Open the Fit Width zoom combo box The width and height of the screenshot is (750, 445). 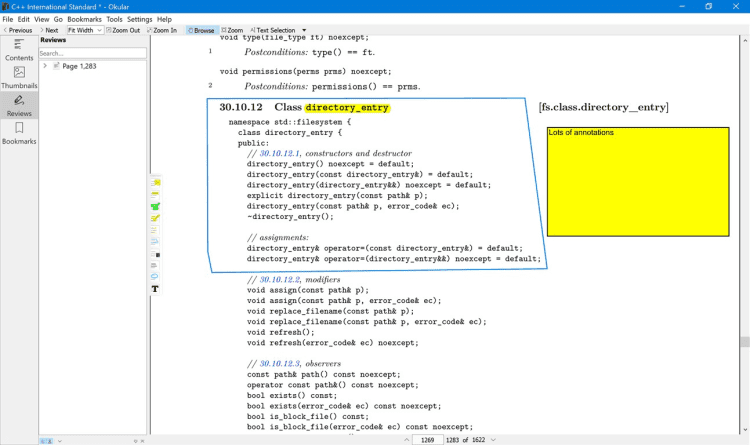pos(85,30)
